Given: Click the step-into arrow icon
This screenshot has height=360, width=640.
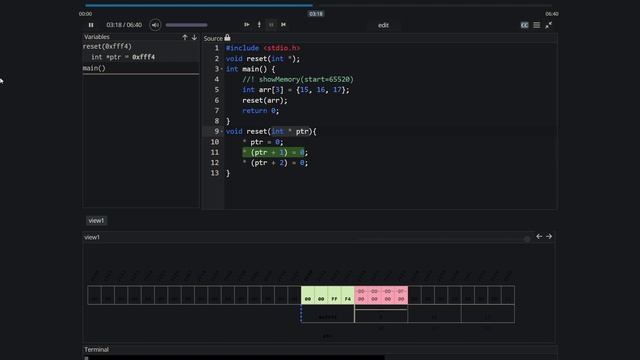Looking at the screenshot, I should click(259, 24).
